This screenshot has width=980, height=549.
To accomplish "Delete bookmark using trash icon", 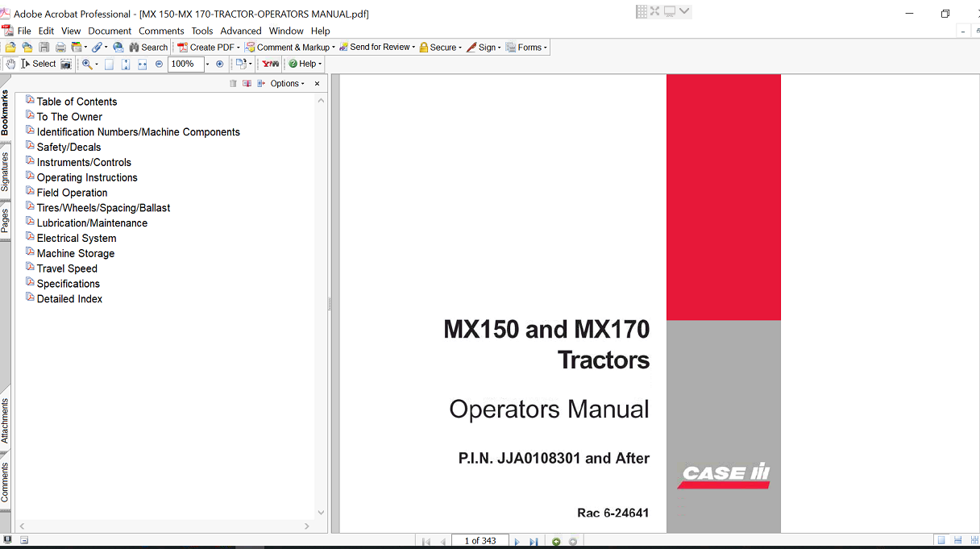I will [x=233, y=84].
